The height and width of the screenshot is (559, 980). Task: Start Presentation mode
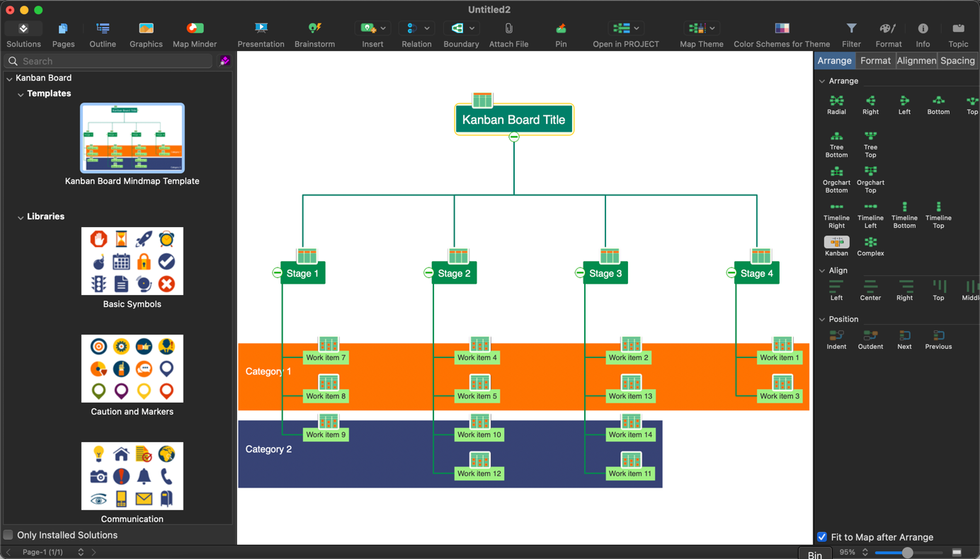[261, 28]
